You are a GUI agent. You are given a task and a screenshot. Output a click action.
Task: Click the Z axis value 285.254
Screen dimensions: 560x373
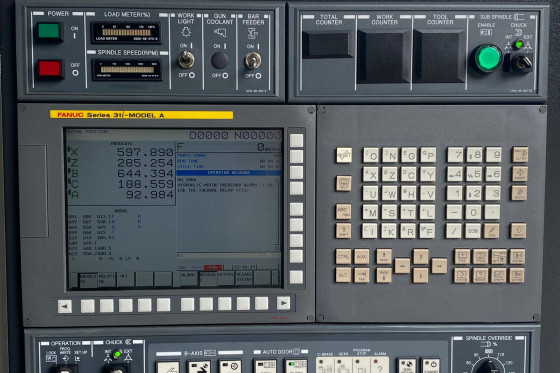pos(145,163)
